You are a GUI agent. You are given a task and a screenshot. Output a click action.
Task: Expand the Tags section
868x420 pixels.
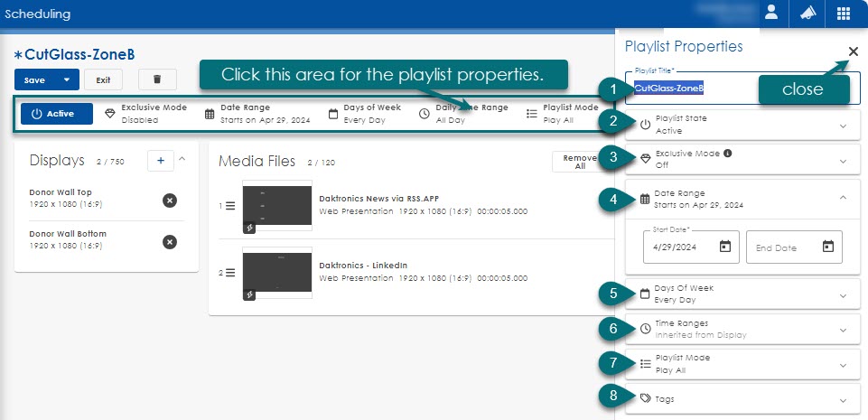pos(842,398)
